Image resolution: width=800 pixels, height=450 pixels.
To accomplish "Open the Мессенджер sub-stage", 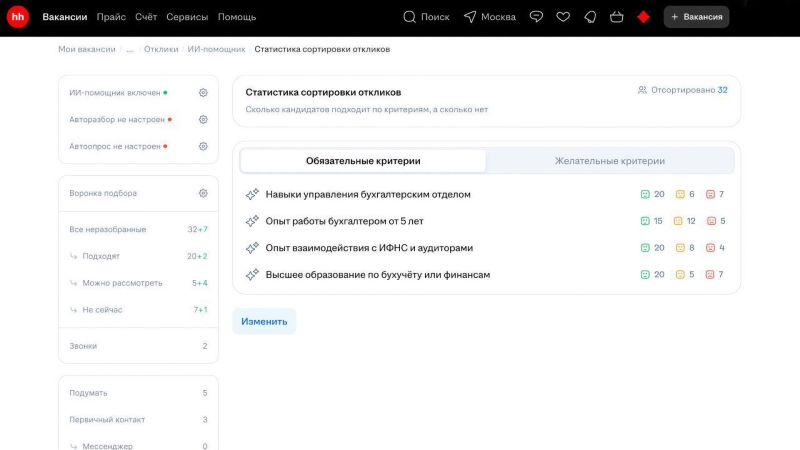I will click(x=138, y=445).
